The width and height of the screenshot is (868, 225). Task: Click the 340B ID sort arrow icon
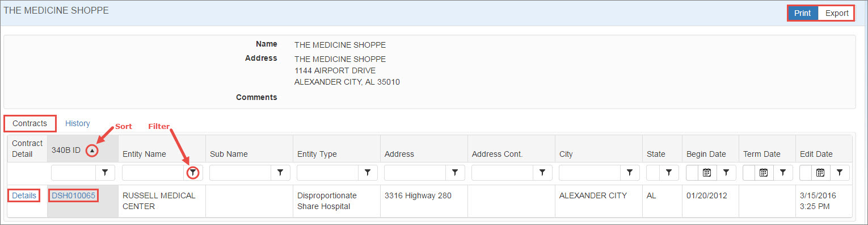92,151
